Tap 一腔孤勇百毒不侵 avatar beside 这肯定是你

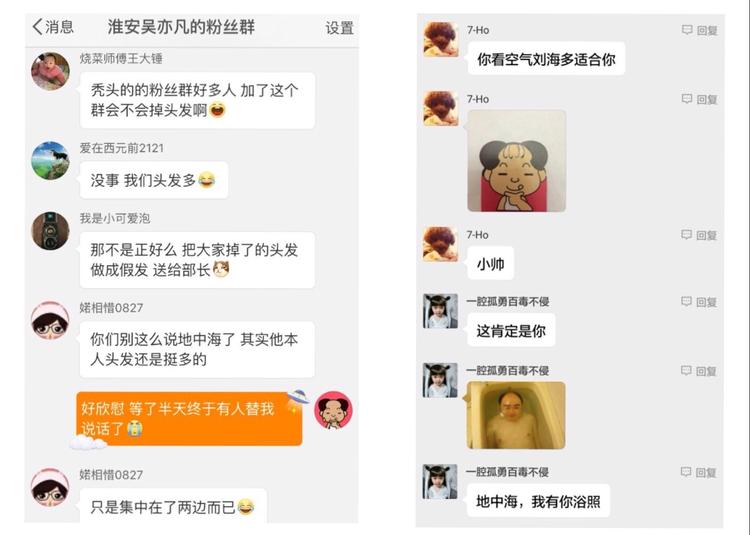[440, 311]
